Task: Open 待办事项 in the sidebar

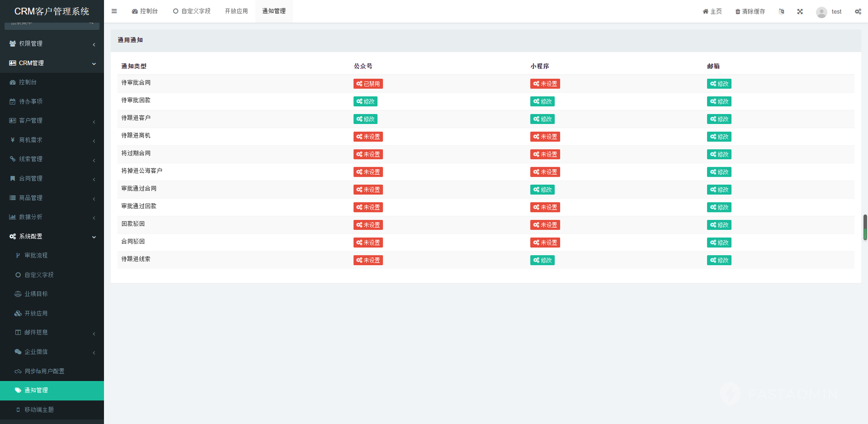Action: coord(31,101)
